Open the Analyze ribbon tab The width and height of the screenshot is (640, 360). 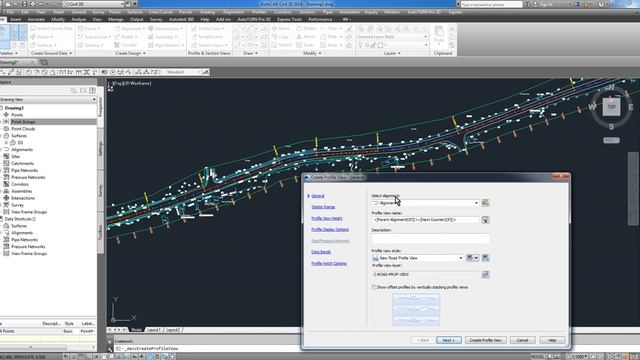pyautogui.click(x=78, y=19)
